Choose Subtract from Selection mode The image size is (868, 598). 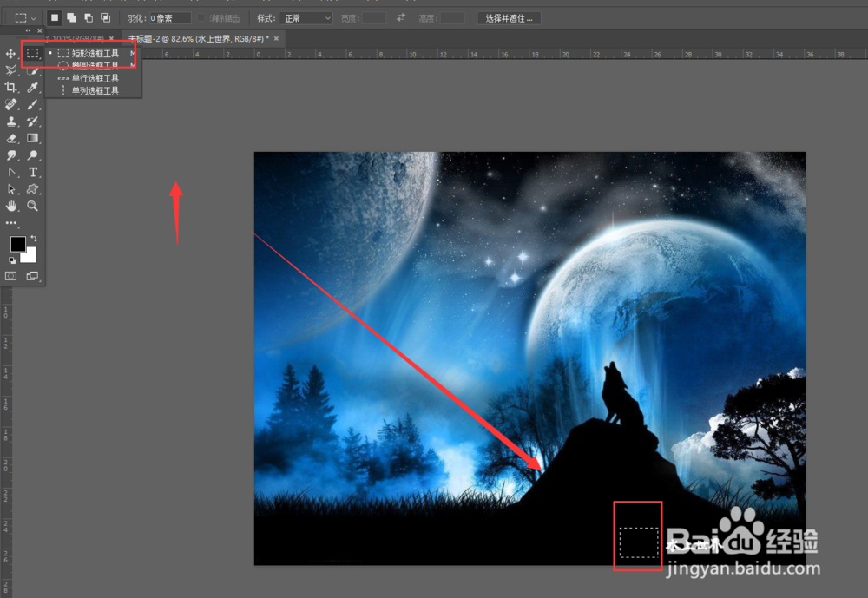[x=88, y=17]
